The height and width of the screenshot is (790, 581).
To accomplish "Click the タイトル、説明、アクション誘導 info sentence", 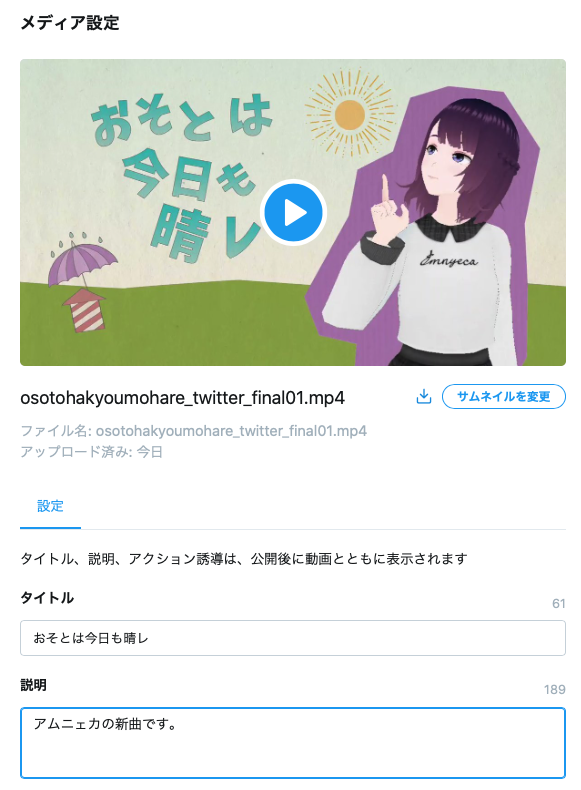I will tap(244, 559).
